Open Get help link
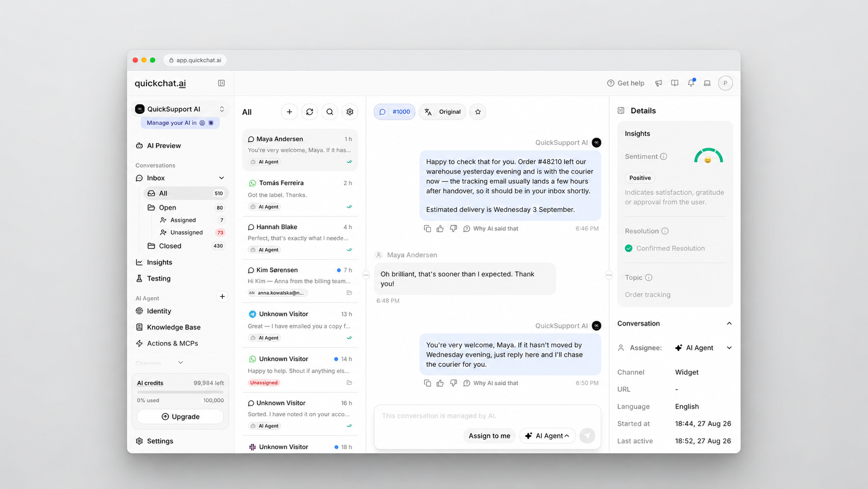 coord(626,83)
